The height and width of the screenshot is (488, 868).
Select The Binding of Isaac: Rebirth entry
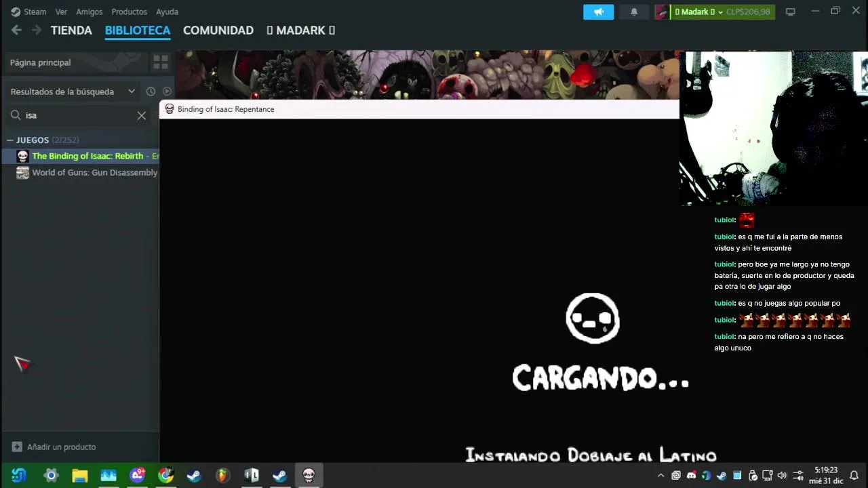[81, 156]
